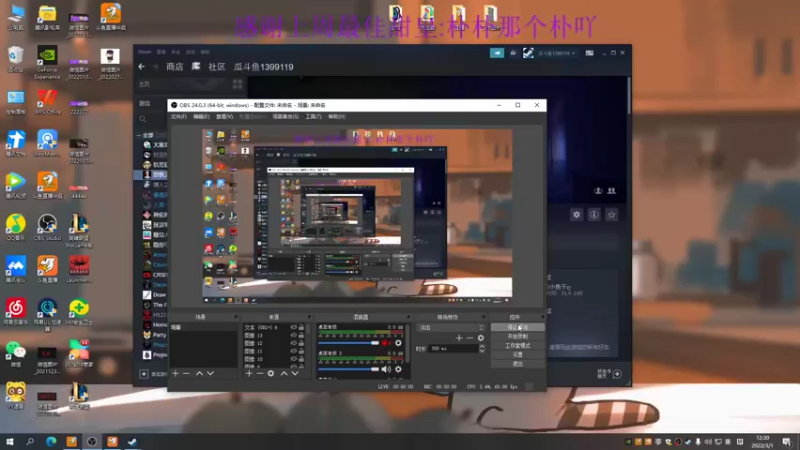This screenshot has height=450, width=800.
Task: Open Microsoft Edge in taskbar
Action: tap(51, 442)
